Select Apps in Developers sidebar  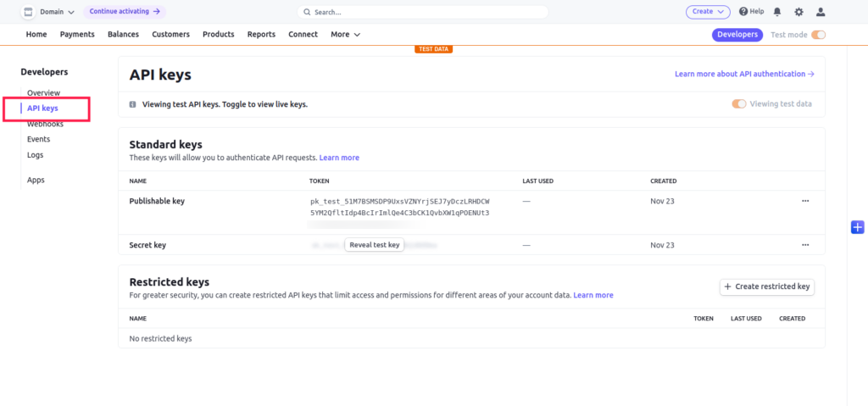36,180
